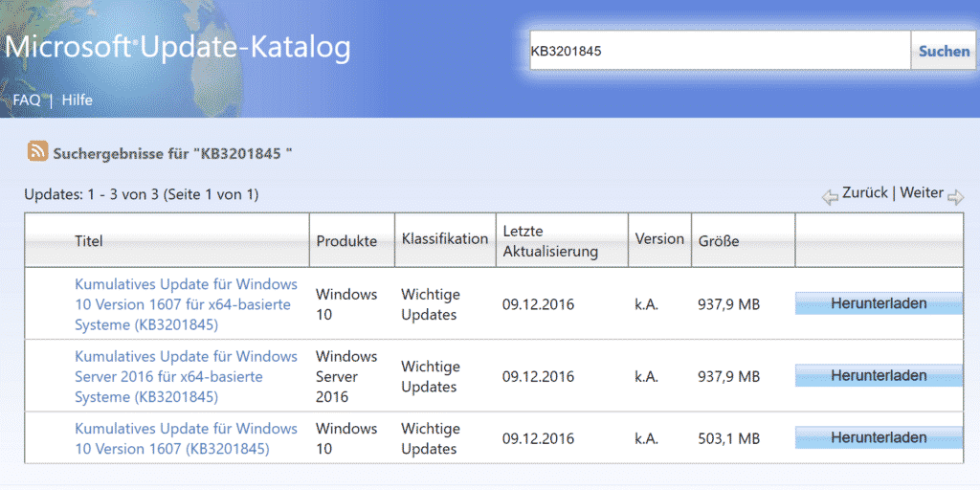Open the Hilfe link
The height and width of the screenshot is (490, 980).
(77, 100)
